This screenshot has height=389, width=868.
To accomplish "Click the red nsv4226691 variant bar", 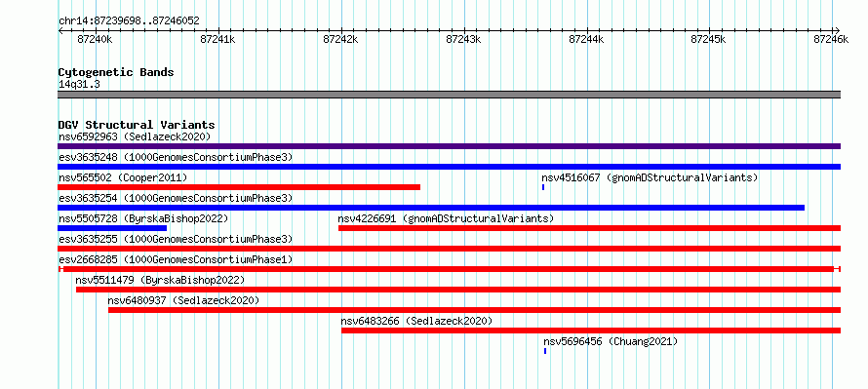I will click(x=589, y=228).
